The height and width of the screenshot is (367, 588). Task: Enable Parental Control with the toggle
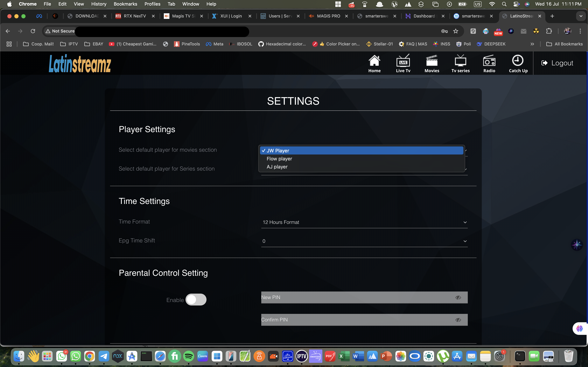196,300
